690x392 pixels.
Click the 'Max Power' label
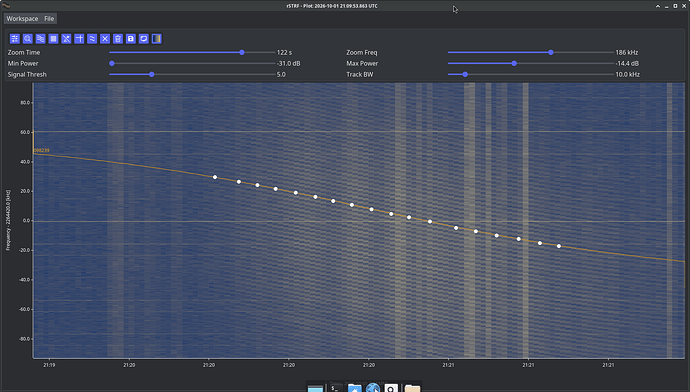(x=362, y=63)
